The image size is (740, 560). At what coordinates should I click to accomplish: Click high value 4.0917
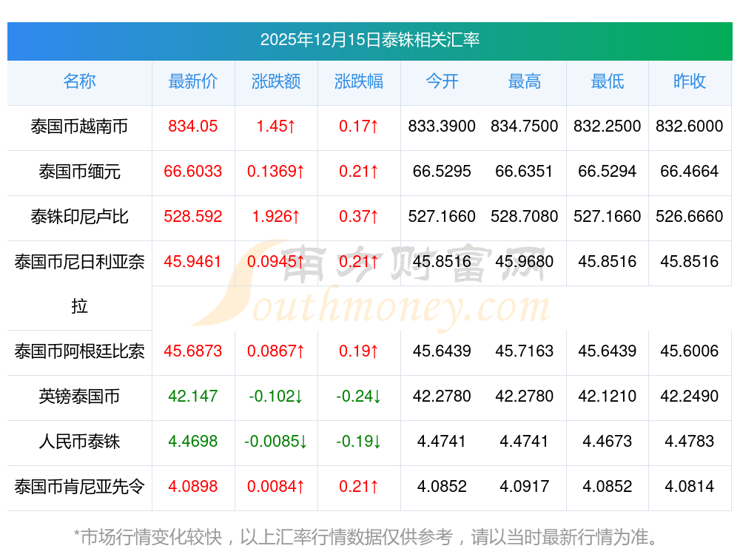point(525,487)
